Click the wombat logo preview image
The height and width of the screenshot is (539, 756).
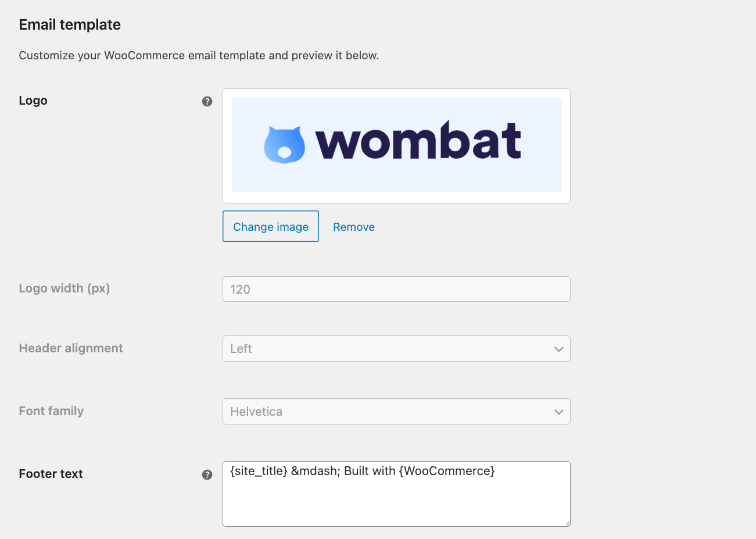[396, 145]
